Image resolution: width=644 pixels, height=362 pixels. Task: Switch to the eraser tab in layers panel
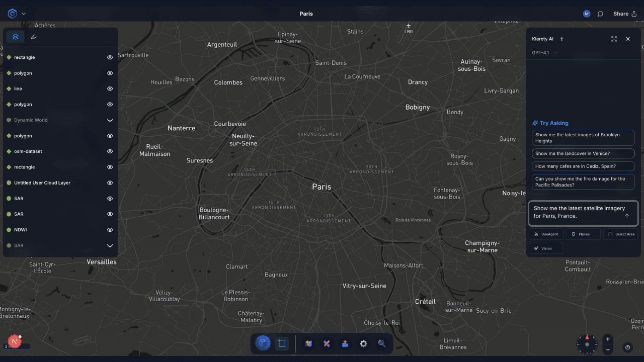click(x=34, y=37)
